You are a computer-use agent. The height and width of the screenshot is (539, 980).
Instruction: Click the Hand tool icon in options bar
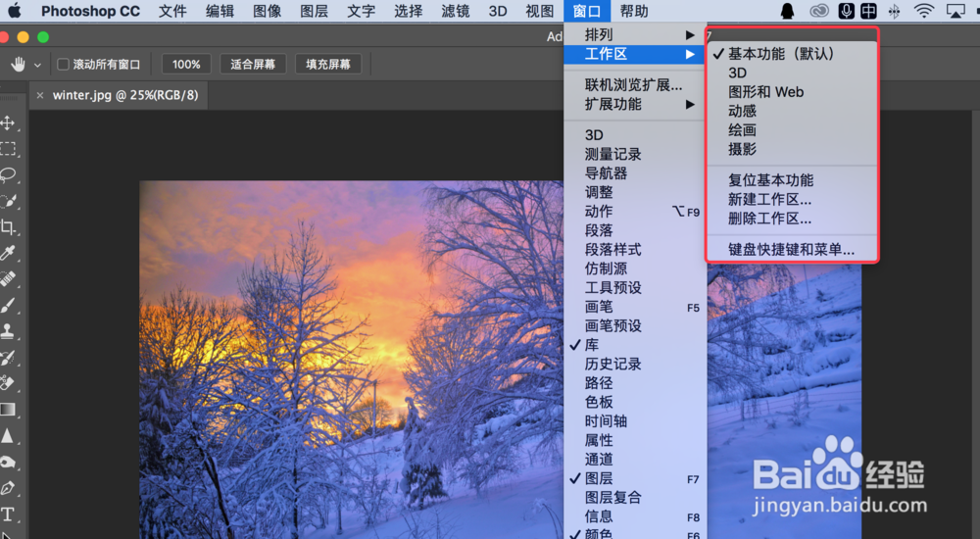coord(18,64)
